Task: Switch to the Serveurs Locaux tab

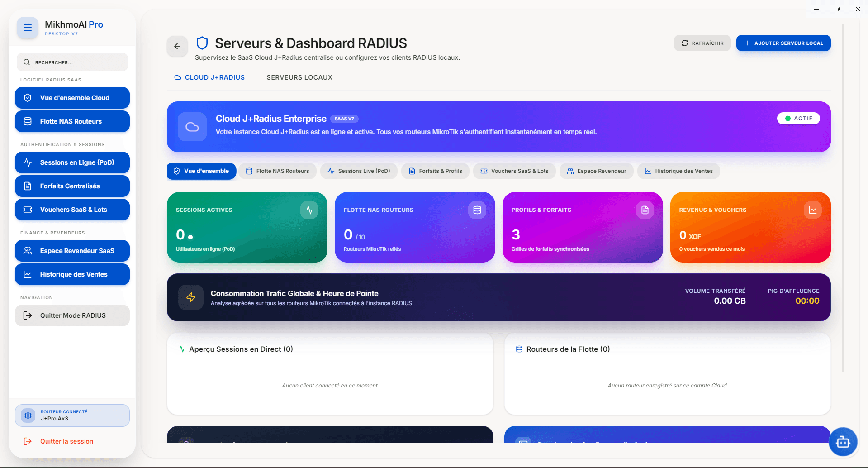Action: click(299, 77)
